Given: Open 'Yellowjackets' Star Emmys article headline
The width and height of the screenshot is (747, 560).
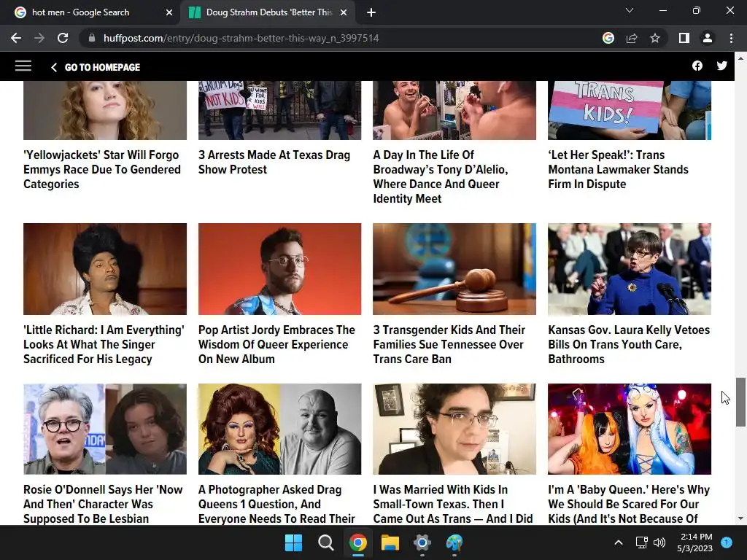Looking at the screenshot, I should 102,169.
